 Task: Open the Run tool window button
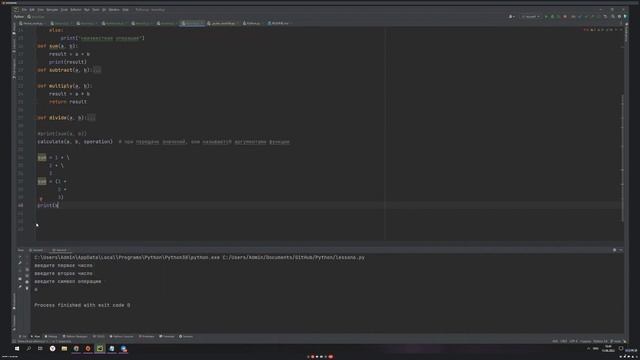point(36,336)
